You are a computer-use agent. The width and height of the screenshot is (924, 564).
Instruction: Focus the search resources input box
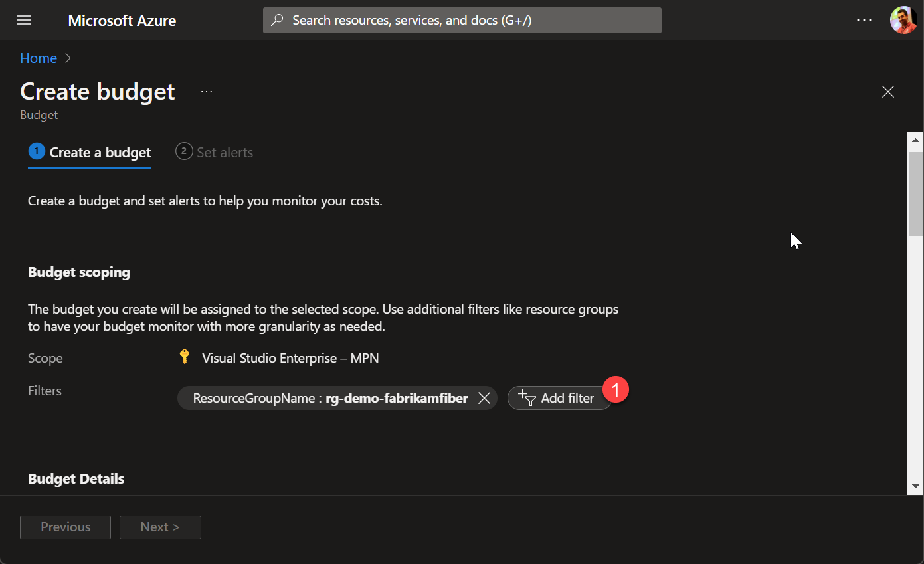(x=462, y=20)
